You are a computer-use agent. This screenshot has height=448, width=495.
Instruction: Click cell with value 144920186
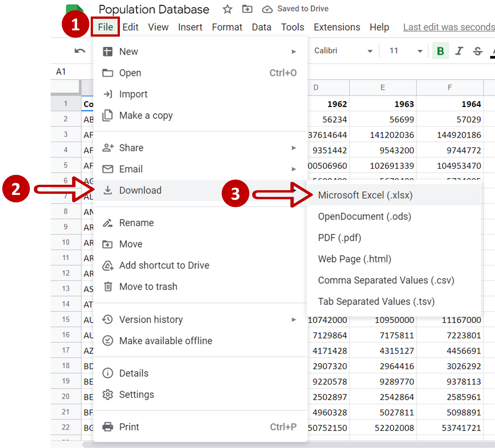pyautogui.click(x=450, y=135)
